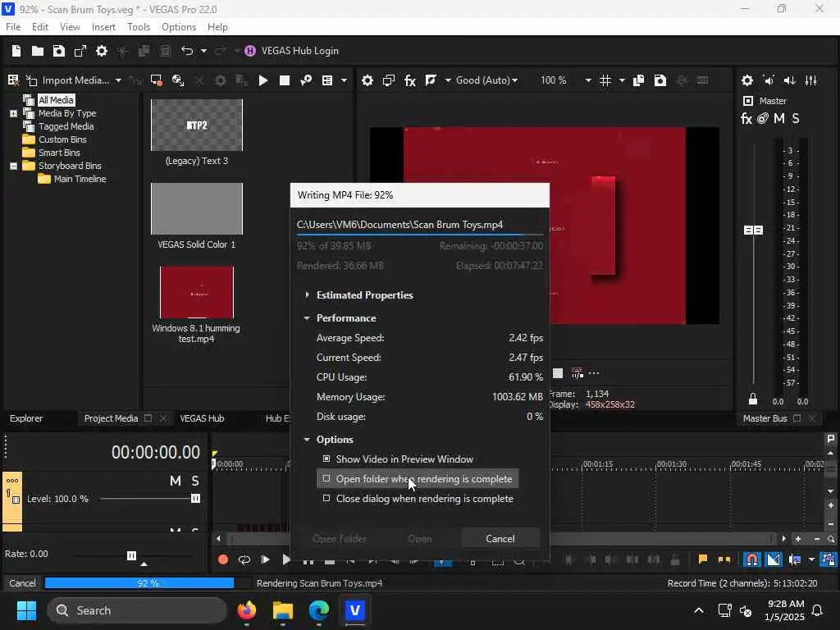
Task: Uncheck Show Video in Preview Window
Action: coord(326,459)
